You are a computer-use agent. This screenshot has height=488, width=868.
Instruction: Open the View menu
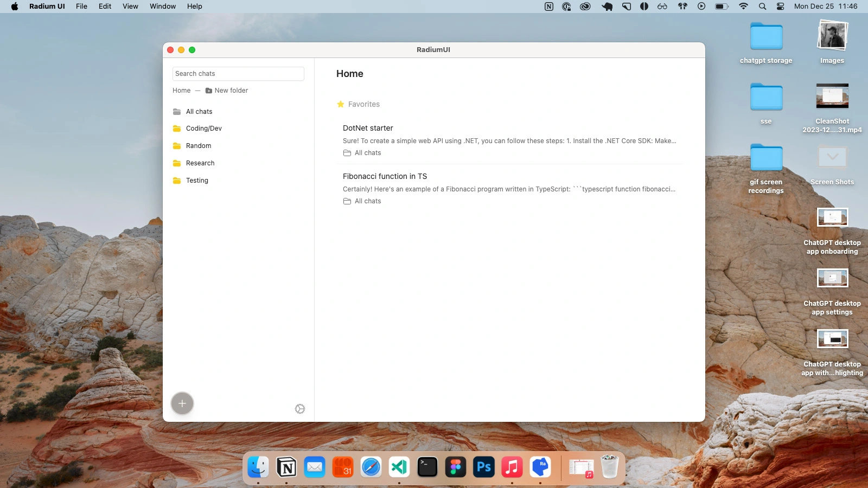(x=130, y=7)
